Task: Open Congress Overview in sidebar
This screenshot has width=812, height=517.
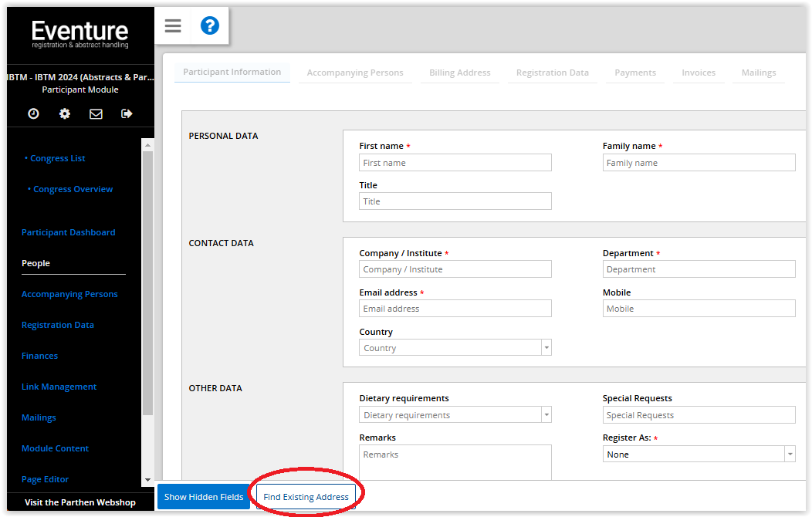Action: tap(73, 189)
